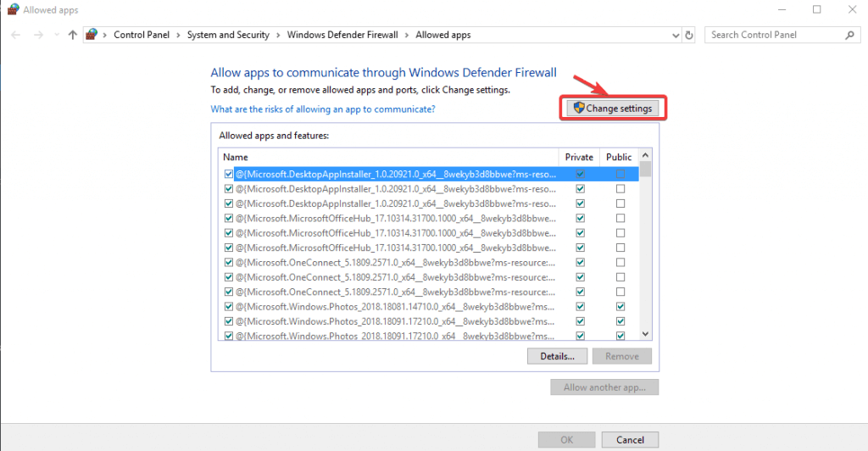Expand chevron before Control Panel breadcrumb
The image size is (868, 451).
coord(104,35)
